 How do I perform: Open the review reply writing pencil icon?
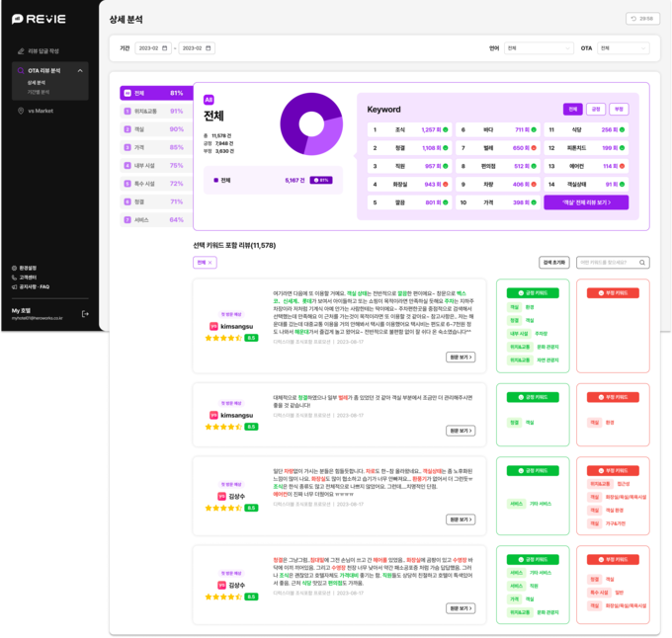(21, 51)
